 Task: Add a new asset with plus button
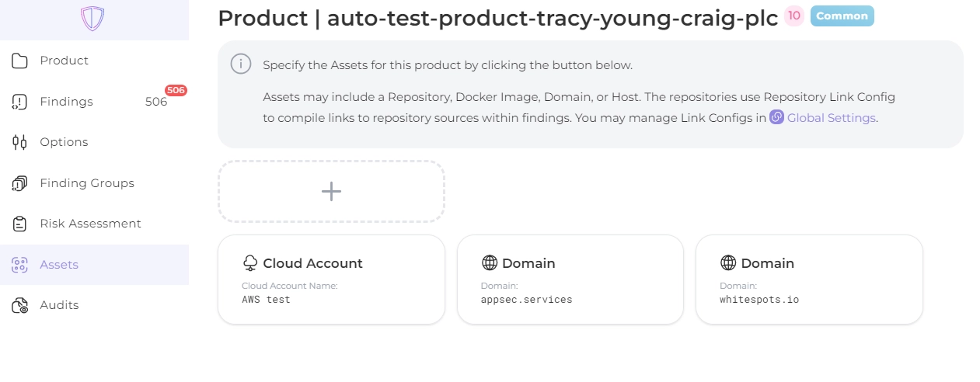click(331, 192)
